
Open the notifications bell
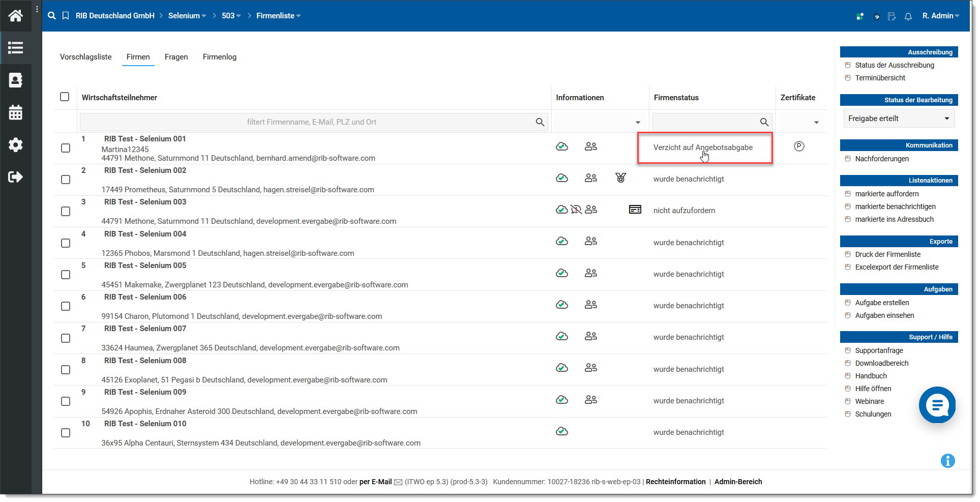click(908, 16)
